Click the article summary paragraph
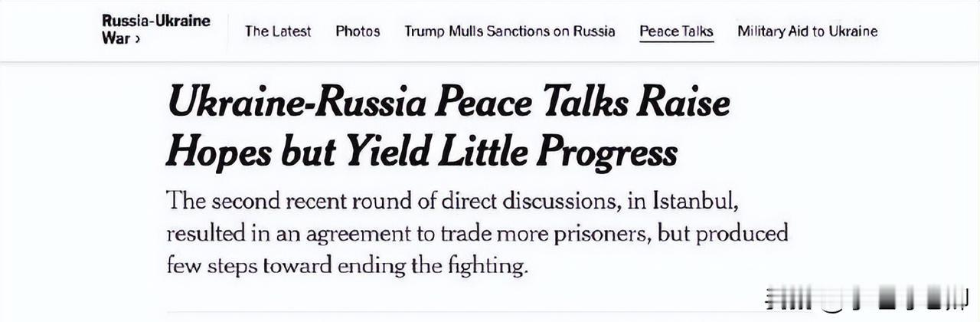980x322 pixels. pyautogui.click(x=477, y=234)
